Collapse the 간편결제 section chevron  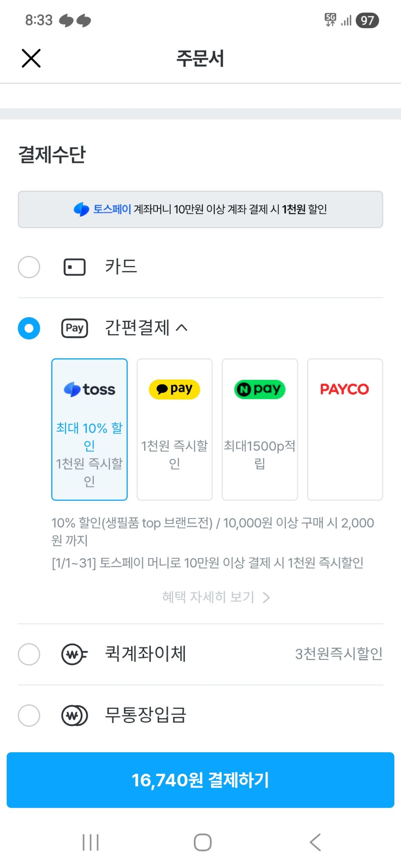point(182,328)
